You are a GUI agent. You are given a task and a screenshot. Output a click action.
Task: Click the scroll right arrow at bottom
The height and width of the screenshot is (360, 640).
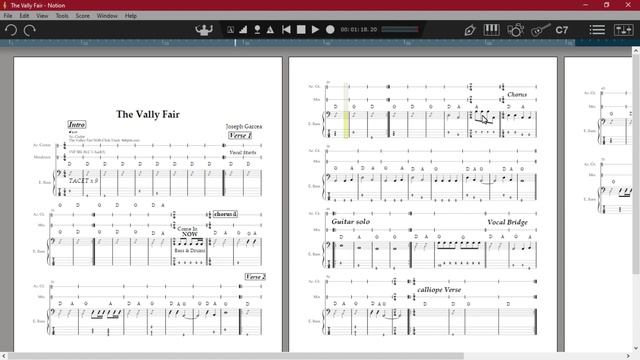(628, 356)
